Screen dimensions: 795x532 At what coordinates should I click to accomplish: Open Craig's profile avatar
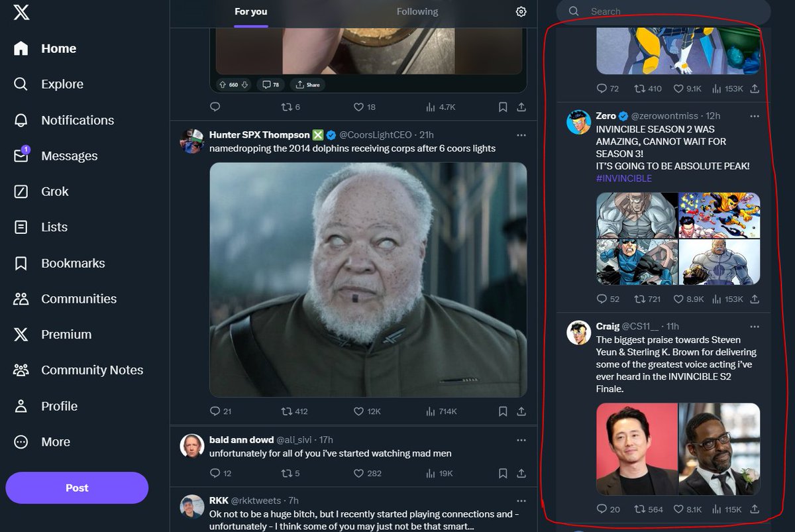point(579,333)
